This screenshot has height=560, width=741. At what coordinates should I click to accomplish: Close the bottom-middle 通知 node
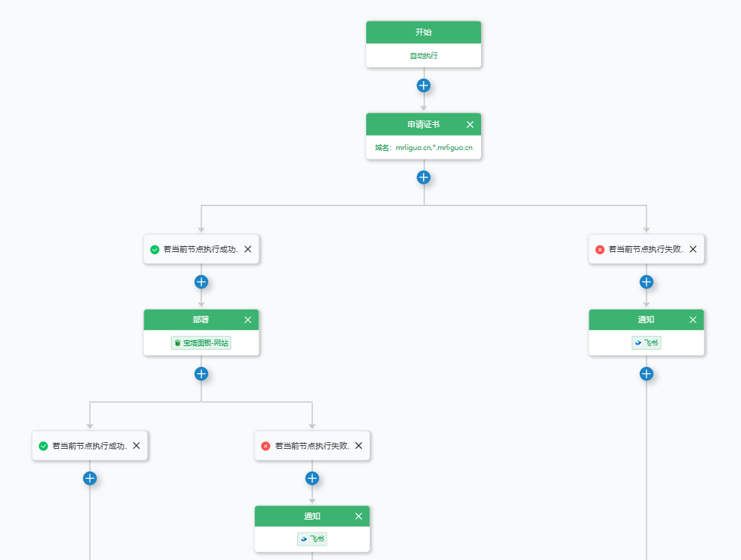[x=359, y=516]
